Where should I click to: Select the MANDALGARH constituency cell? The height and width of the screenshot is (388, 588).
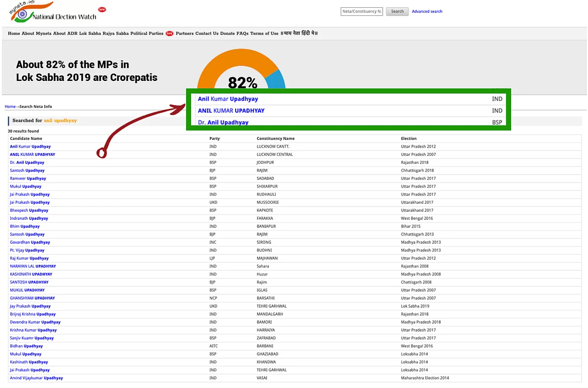[x=270, y=314]
